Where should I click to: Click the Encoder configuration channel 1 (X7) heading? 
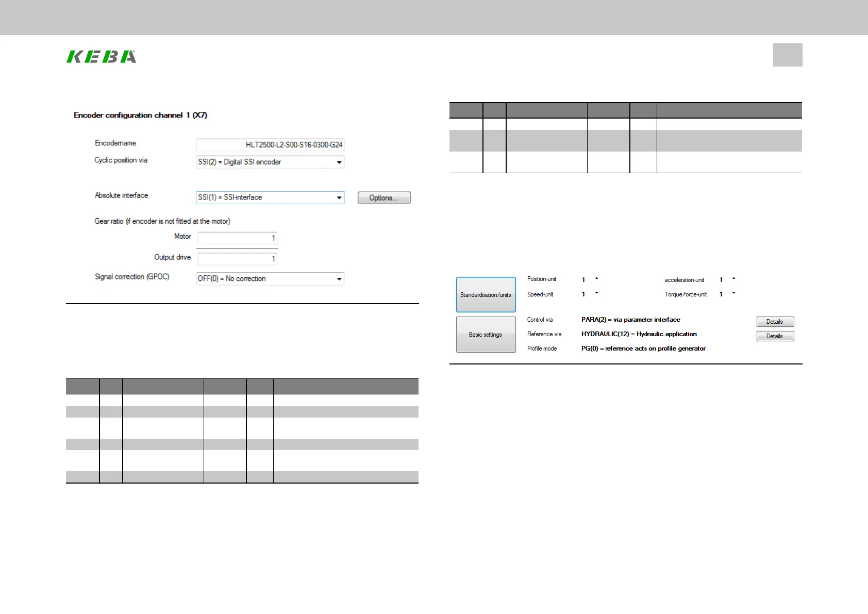coord(140,115)
